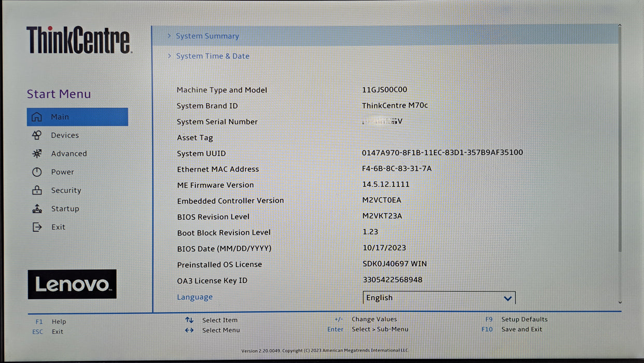Click the Devices shapes icon
Viewport: 644px width, 363px height.
pos(36,135)
